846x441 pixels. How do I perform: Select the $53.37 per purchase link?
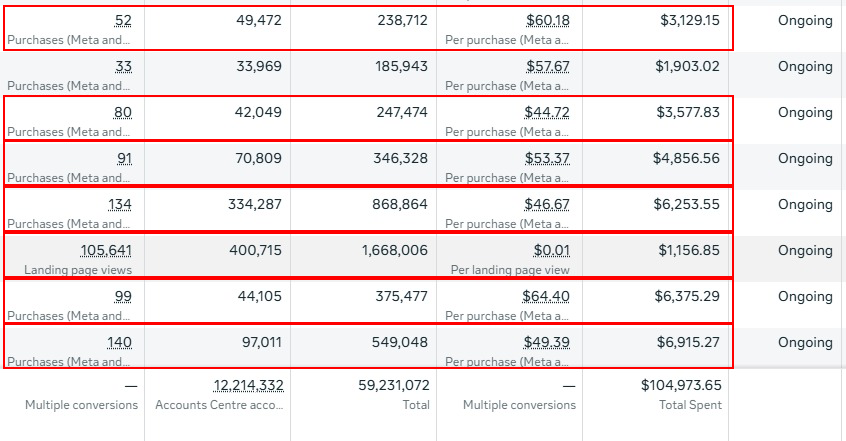click(548, 159)
